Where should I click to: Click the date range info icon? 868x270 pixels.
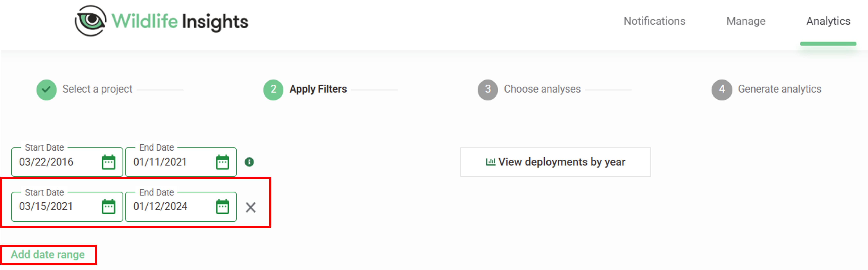click(x=249, y=162)
